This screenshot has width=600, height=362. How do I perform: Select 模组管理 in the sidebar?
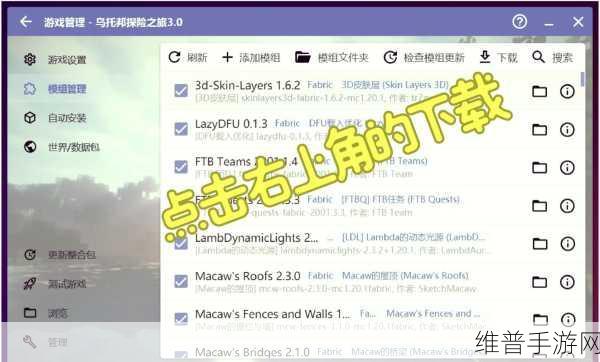tap(55, 89)
